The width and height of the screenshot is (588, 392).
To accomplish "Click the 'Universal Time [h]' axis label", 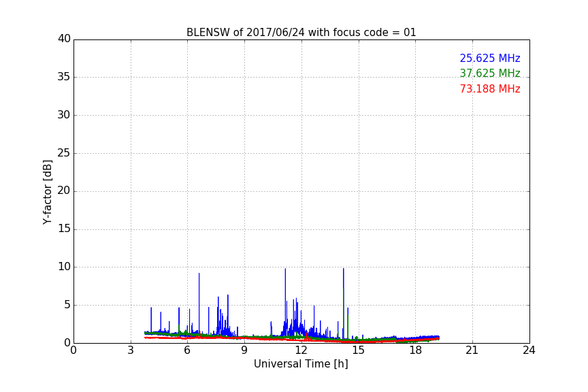I will pos(301,364).
